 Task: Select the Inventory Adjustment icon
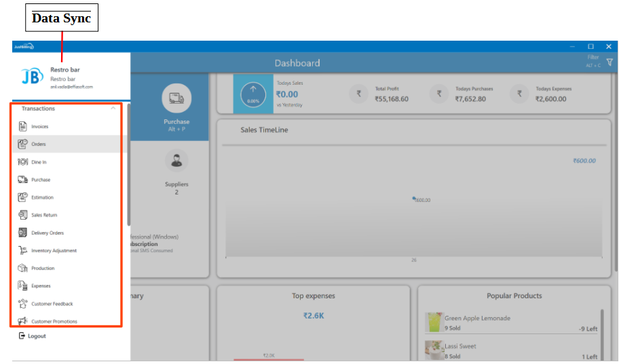coord(22,251)
